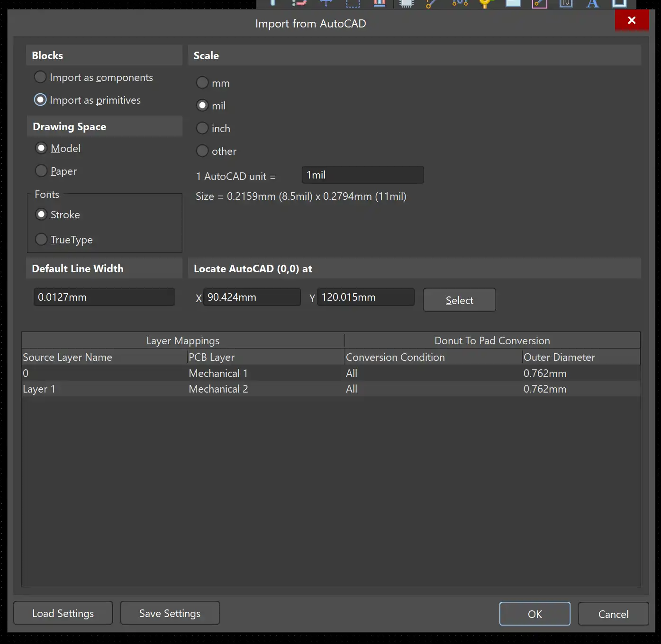The height and width of the screenshot is (644, 661).
Task: Click the Default Line Width field
Action: [104, 297]
